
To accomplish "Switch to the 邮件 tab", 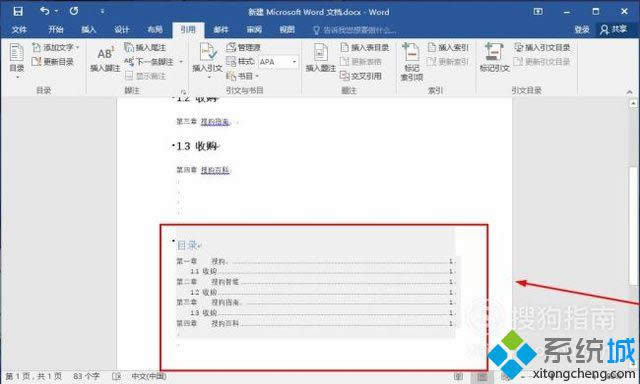I will (221, 29).
